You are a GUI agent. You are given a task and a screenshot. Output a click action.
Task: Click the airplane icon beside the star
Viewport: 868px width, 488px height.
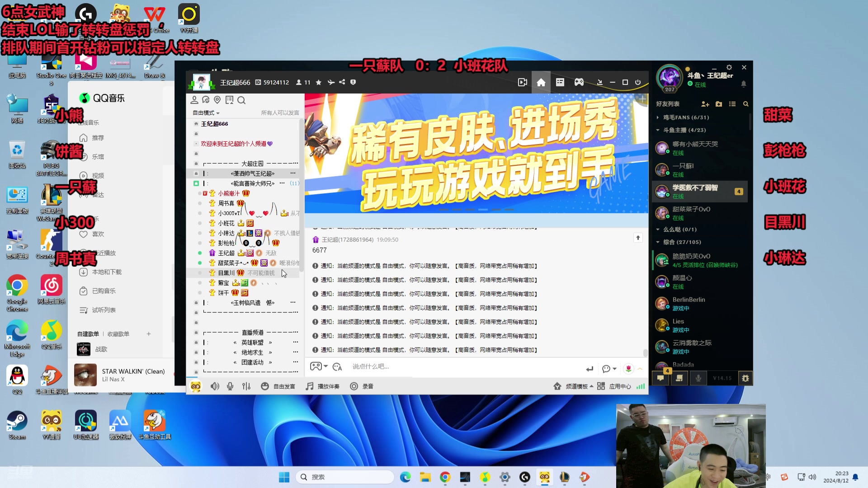pyautogui.click(x=331, y=82)
